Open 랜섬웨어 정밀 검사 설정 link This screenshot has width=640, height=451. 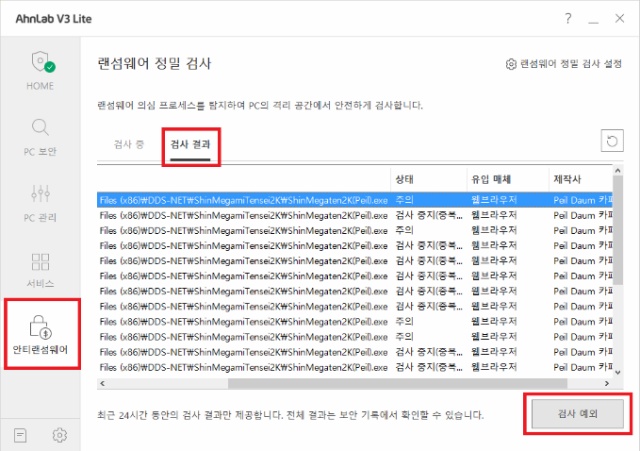564,64
